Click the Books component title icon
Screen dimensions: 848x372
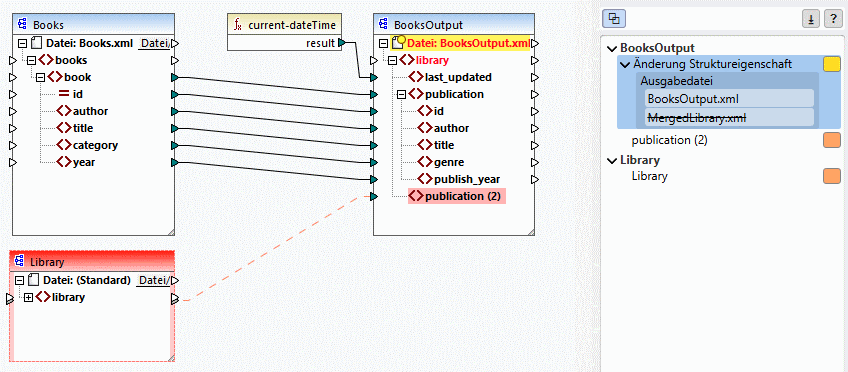[x=23, y=25]
